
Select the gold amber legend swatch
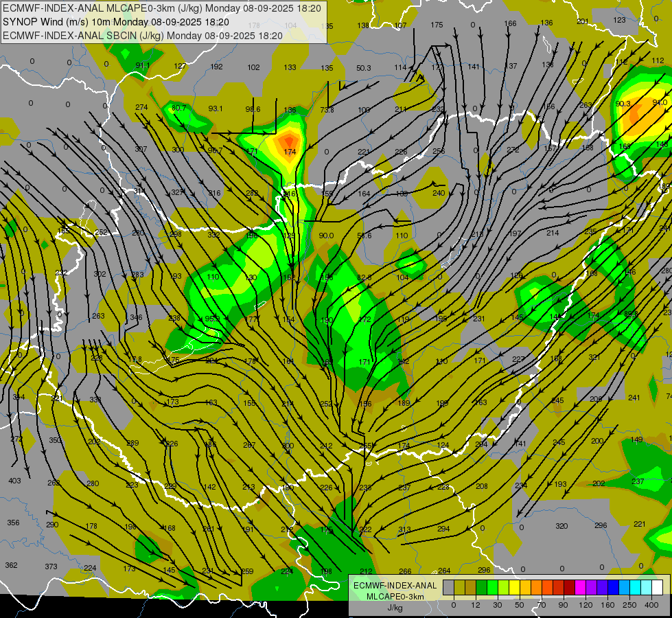pos(526,587)
